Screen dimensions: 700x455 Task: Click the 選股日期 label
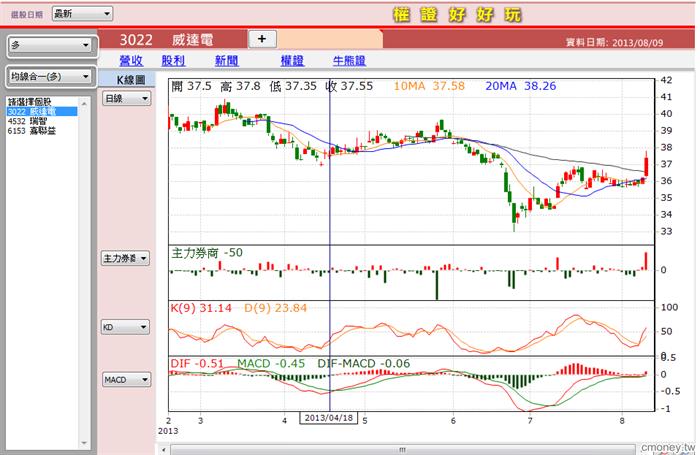click(27, 15)
